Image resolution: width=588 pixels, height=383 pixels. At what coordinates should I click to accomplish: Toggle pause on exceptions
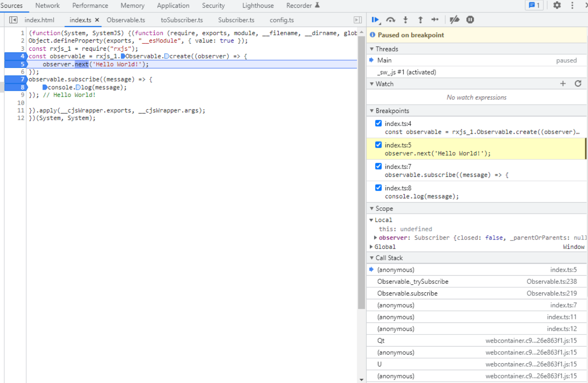[x=470, y=20]
